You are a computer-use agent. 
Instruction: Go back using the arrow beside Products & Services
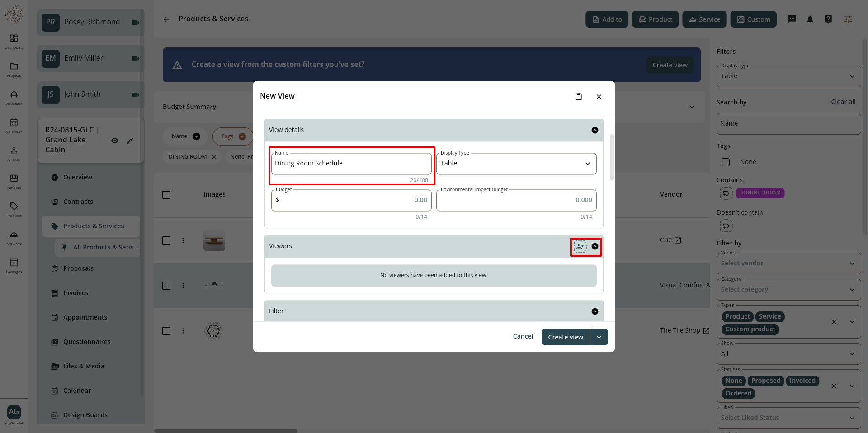click(x=166, y=19)
